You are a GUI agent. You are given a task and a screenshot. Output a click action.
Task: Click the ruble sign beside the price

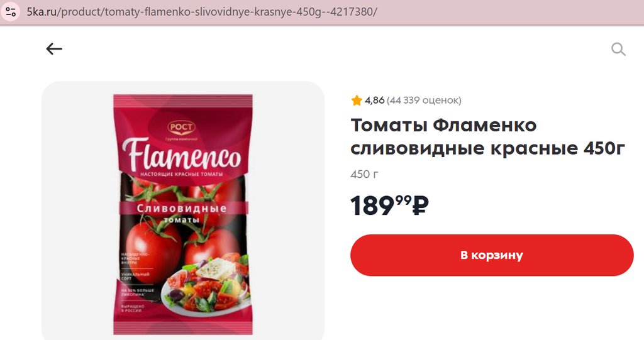pyautogui.click(x=420, y=205)
